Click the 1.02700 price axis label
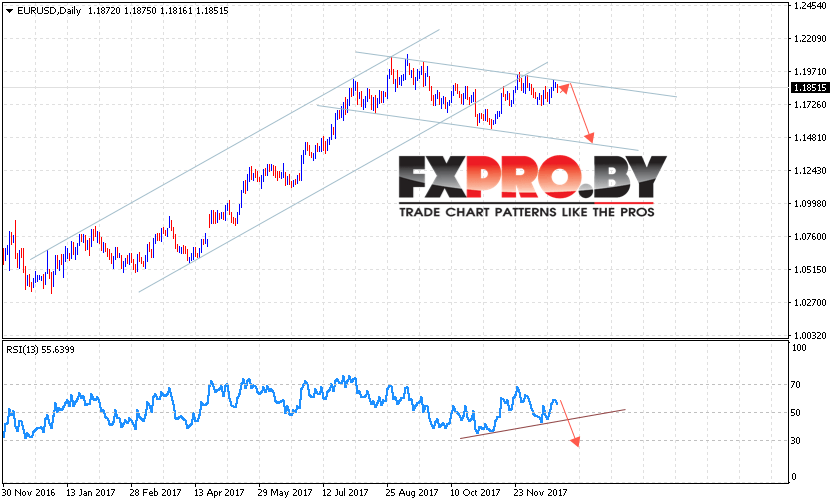The height and width of the screenshot is (504, 831). tap(810, 303)
